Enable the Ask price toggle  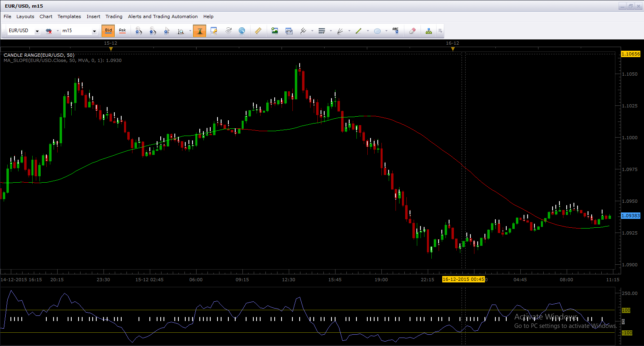[122, 31]
